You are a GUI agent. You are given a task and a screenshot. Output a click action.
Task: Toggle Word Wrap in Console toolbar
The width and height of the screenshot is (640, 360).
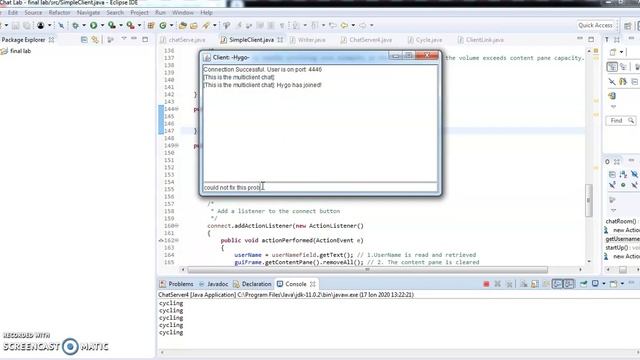(x=546, y=284)
